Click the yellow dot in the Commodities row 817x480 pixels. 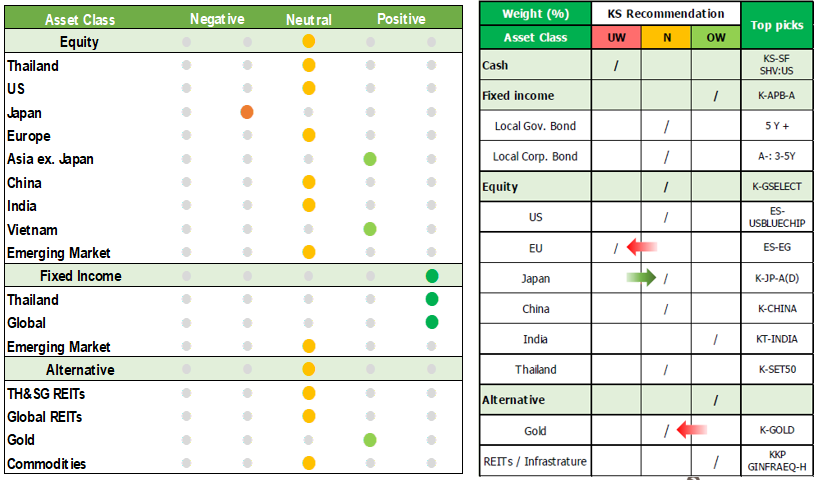click(308, 463)
